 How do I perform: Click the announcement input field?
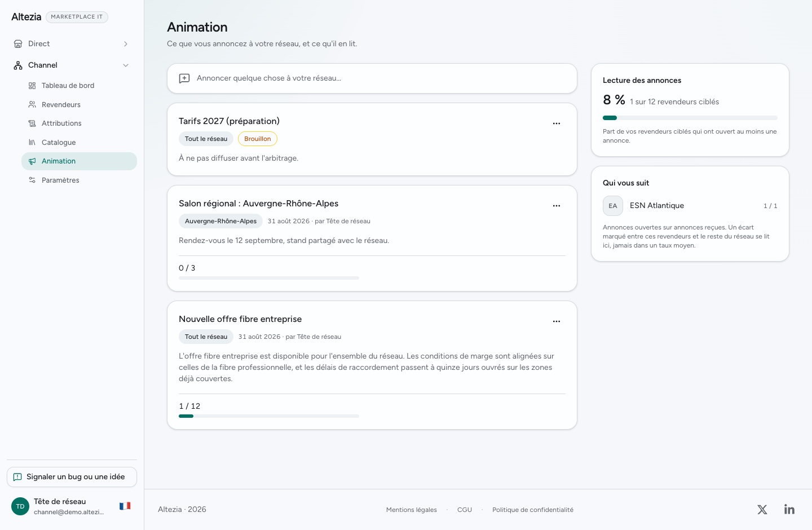click(372, 78)
